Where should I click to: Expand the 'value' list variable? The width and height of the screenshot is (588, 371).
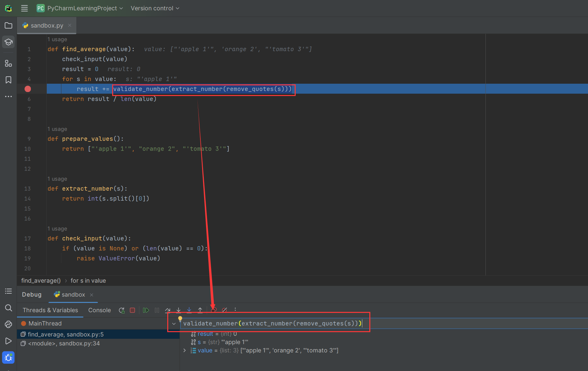point(184,350)
